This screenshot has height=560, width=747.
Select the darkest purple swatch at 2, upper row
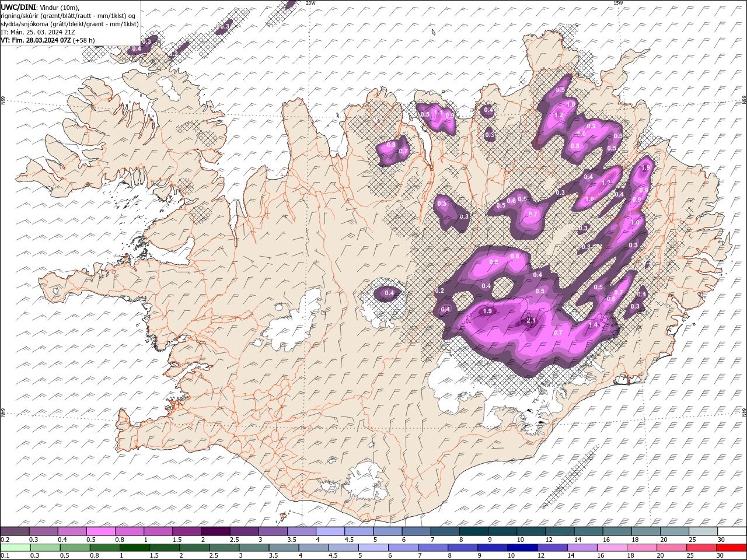pos(215,531)
